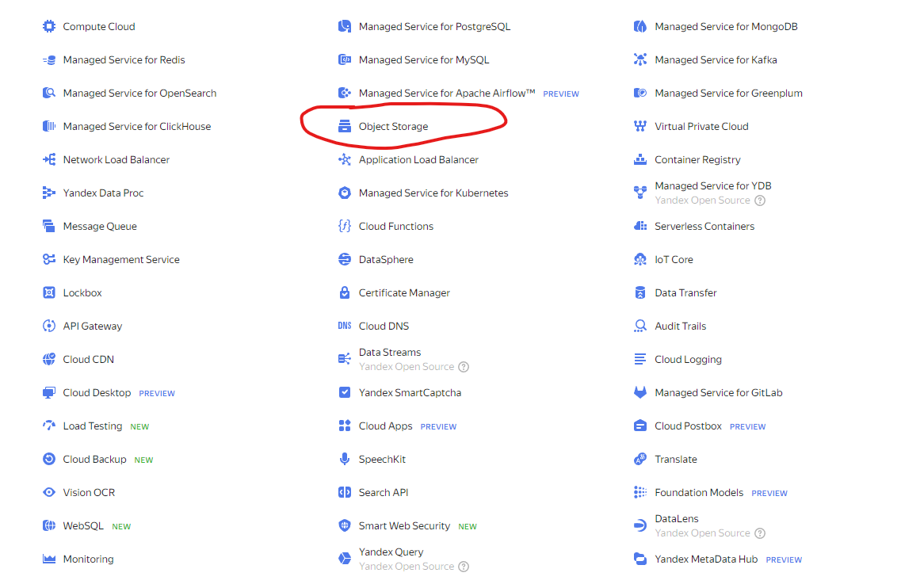Click the SpeechKit microphone icon
Image resolution: width=901 pixels, height=588 pixels.
pyautogui.click(x=345, y=460)
